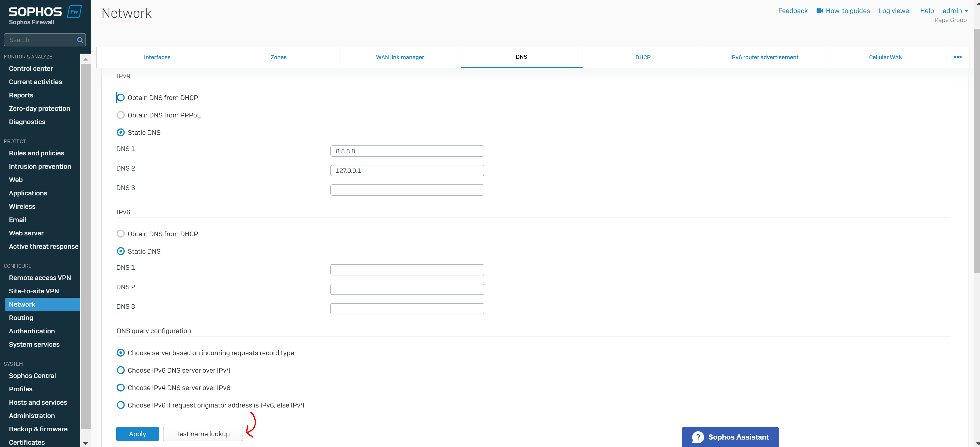Click the IPv4 DNS 1 field with 8.8.8.8
Viewport: 980px width, 447px height.
point(407,151)
